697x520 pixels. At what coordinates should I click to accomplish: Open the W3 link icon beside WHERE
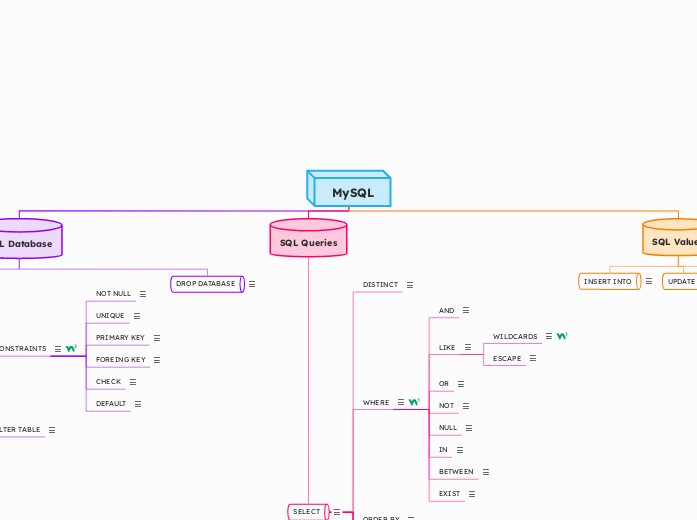tap(414, 402)
